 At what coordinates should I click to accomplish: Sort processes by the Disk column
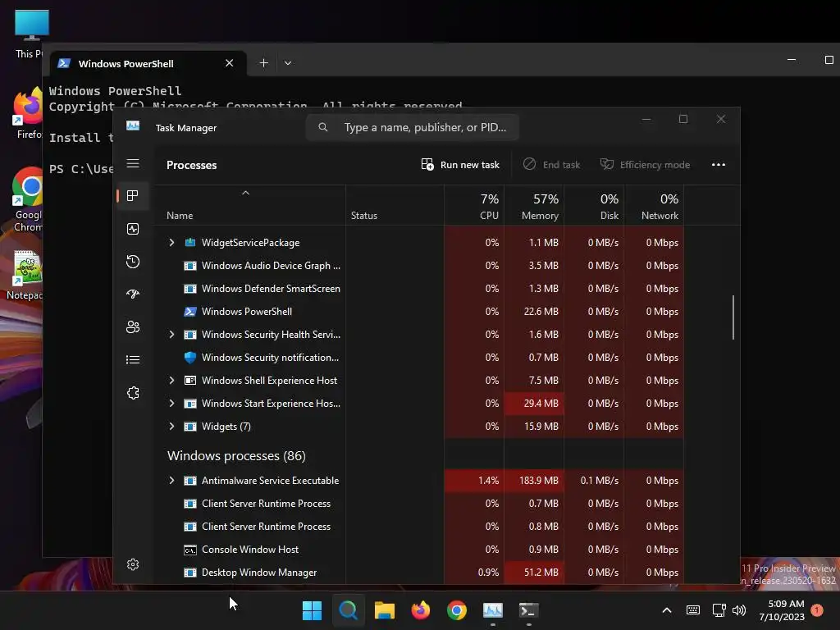[x=594, y=207]
